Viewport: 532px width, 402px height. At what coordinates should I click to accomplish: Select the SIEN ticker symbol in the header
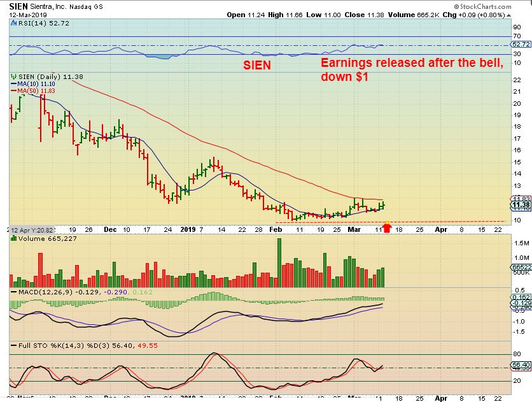pyautogui.click(x=18, y=6)
